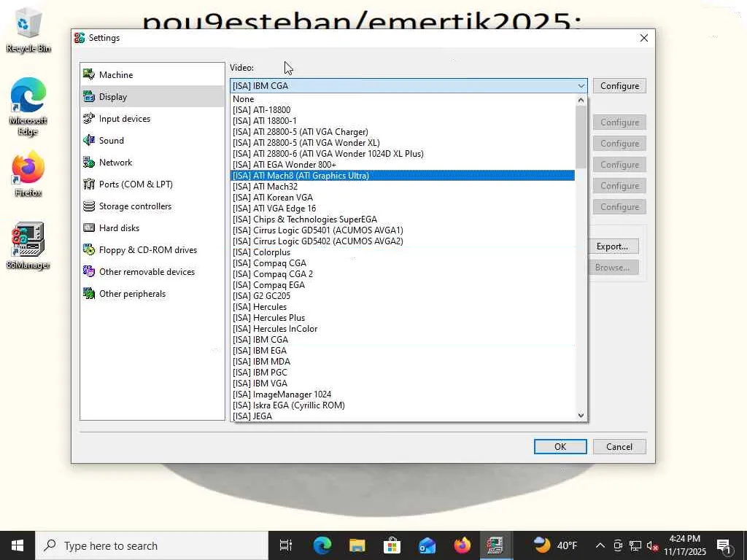Choose [ISA] ATI Mach32 video card
The image size is (747, 560).
[x=403, y=187]
